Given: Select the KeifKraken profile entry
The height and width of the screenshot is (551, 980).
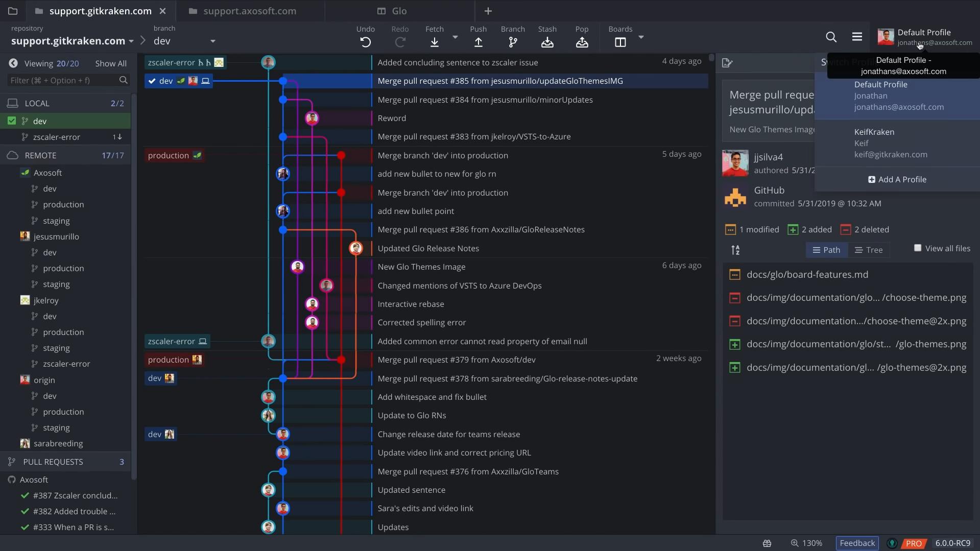Looking at the screenshot, I should point(897,143).
